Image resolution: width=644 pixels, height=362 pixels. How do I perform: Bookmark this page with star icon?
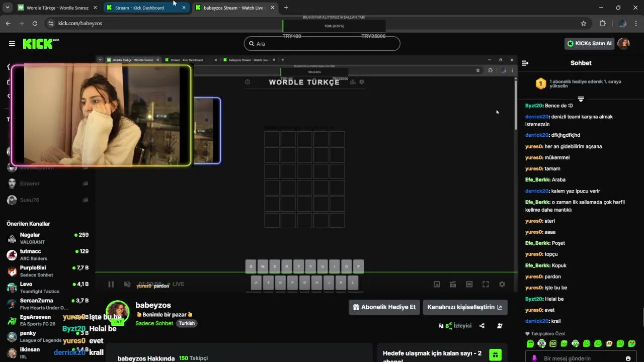click(x=584, y=23)
